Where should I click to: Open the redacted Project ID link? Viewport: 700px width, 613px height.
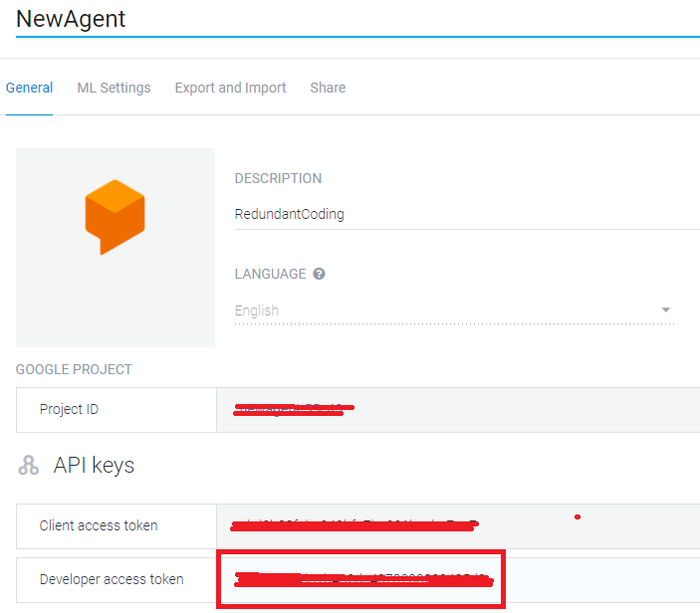point(294,409)
